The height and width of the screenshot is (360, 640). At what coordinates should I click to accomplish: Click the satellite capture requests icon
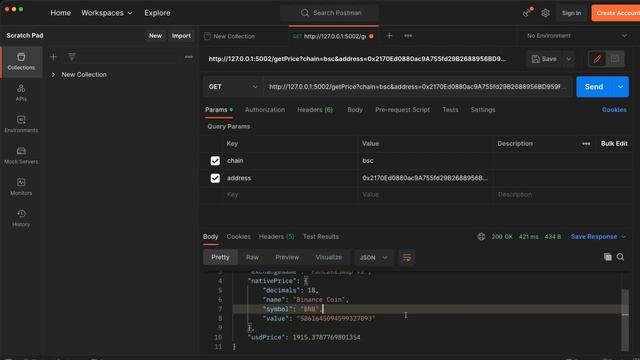(527, 13)
